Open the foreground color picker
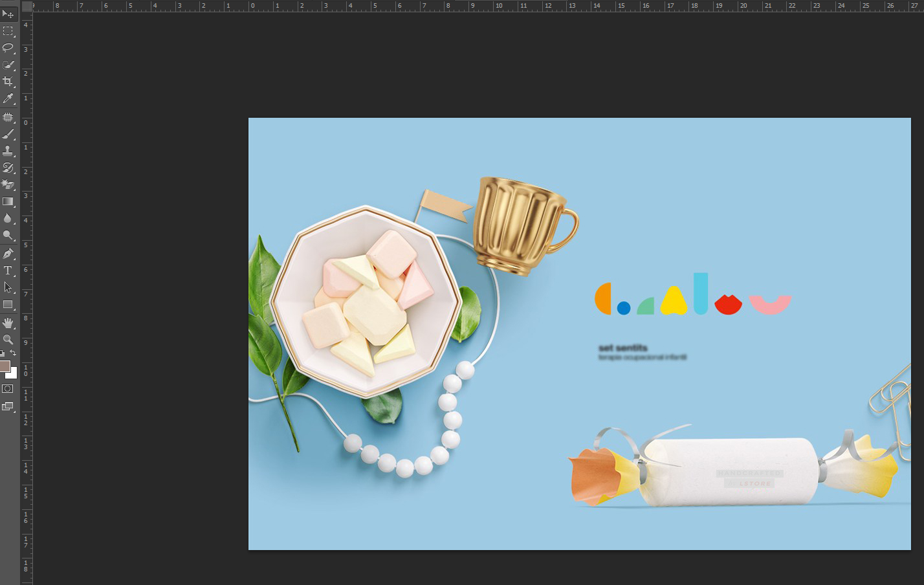 click(x=5, y=366)
